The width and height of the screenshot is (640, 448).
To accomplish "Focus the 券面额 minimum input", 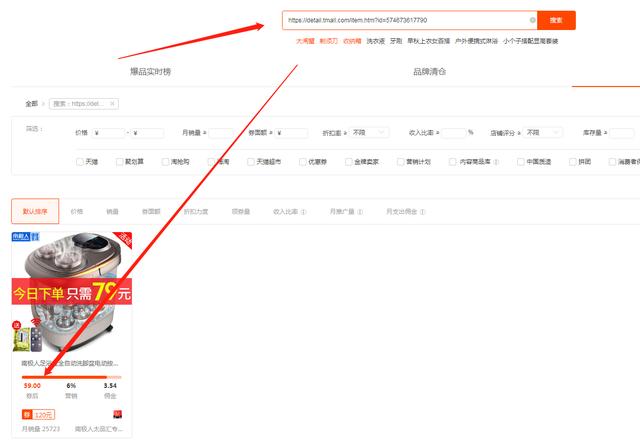I will (291, 133).
